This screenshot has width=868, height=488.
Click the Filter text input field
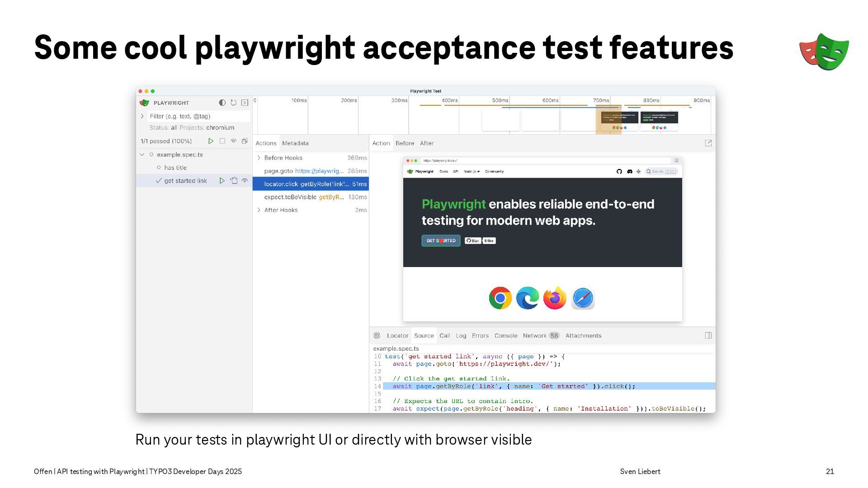(199, 116)
